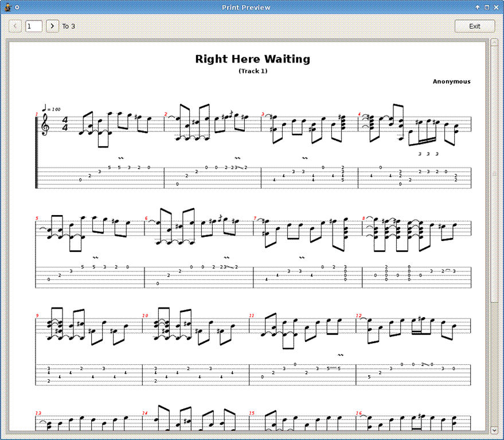Click the tempo marking of 100
Viewport: 504px width, 440px height.
[52, 108]
